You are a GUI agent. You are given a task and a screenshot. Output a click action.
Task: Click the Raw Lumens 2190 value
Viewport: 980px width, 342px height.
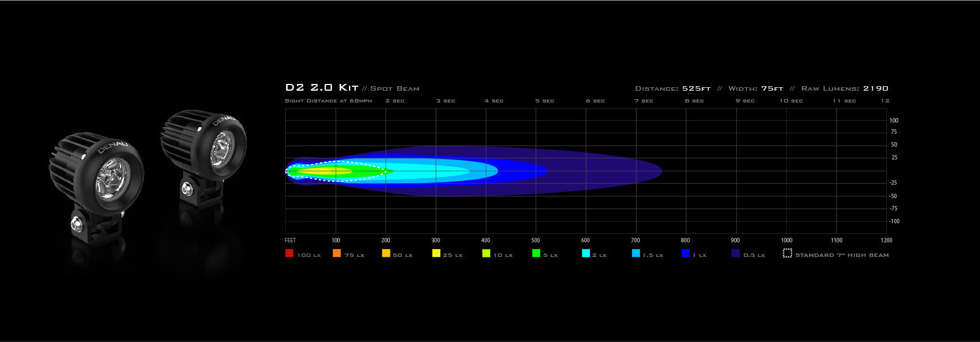[x=875, y=88]
